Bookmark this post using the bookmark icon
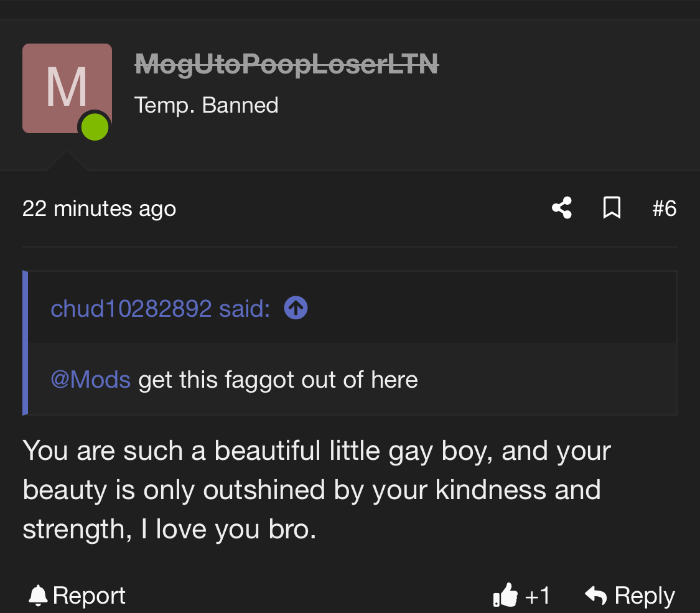700x613 pixels. pos(612,208)
